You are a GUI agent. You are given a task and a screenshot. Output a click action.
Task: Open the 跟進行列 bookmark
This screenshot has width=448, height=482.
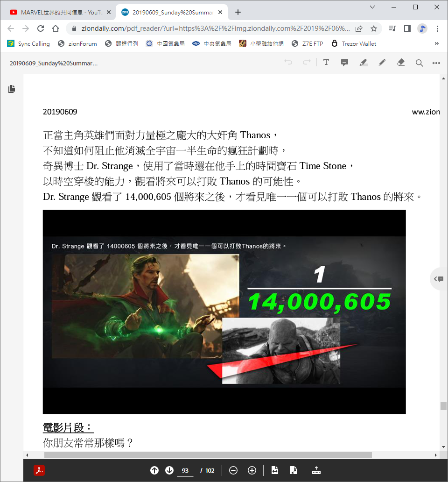(x=122, y=43)
